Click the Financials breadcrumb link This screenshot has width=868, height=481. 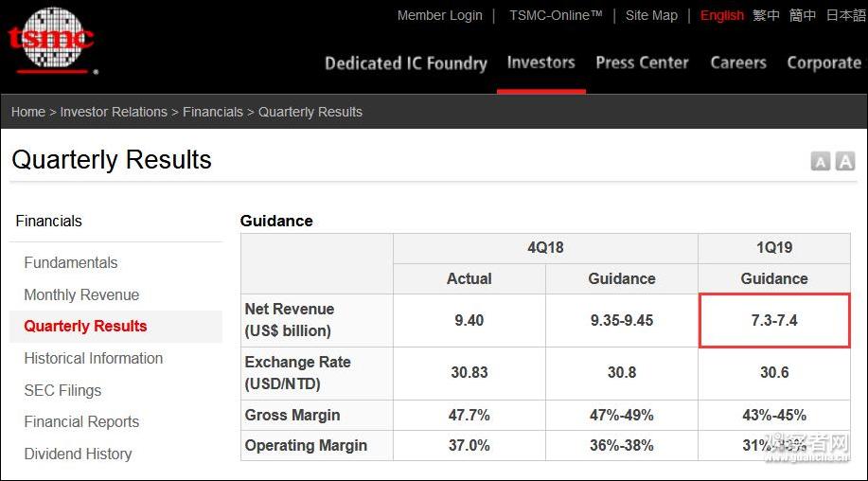(213, 112)
